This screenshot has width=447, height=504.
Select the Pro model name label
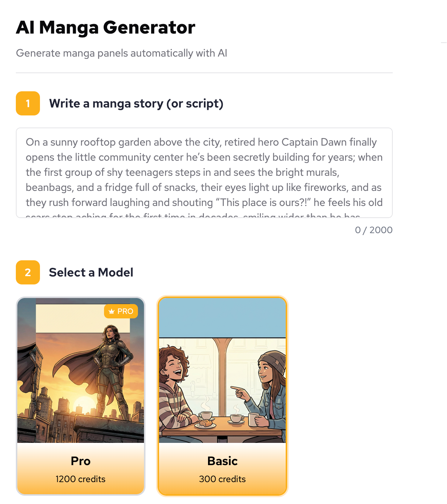point(81,461)
